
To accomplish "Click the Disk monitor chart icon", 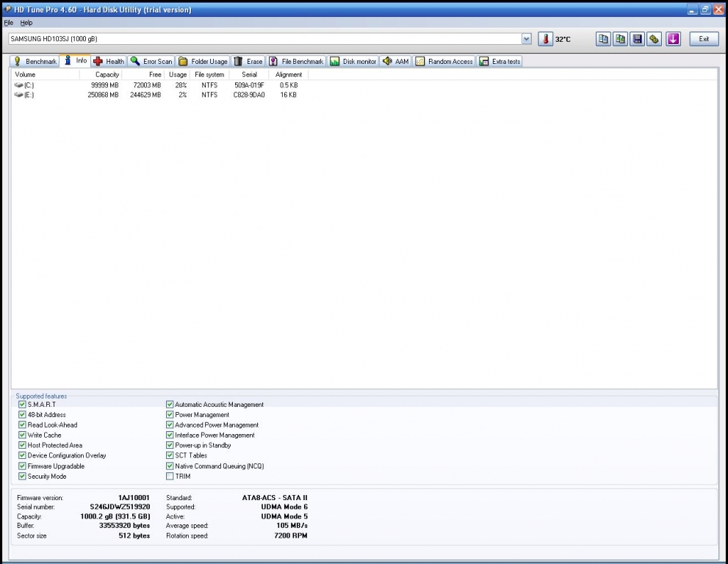I will (334, 61).
